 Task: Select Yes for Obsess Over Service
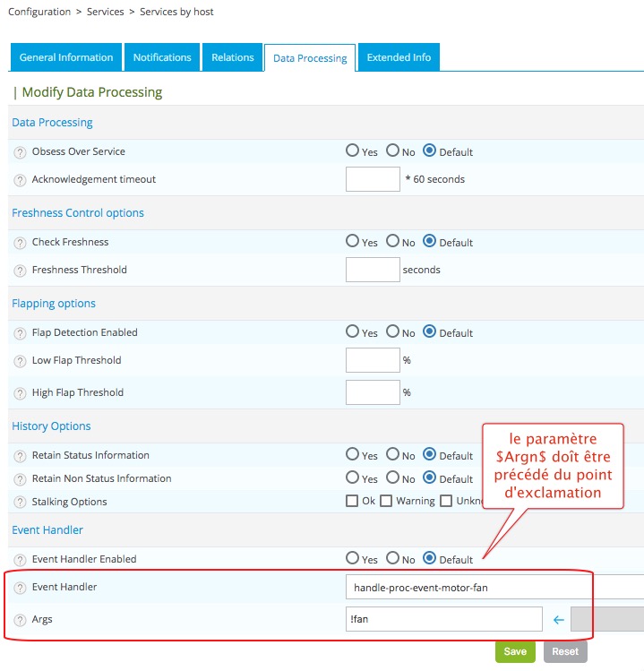[x=353, y=151]
